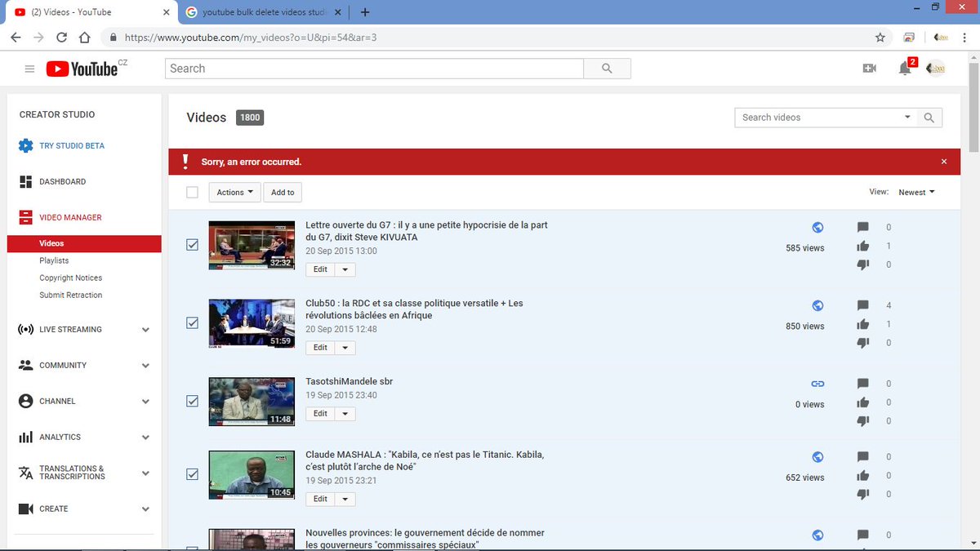Open the hamburger guide menu
The image size is (980, 551).
pos(29,69)
